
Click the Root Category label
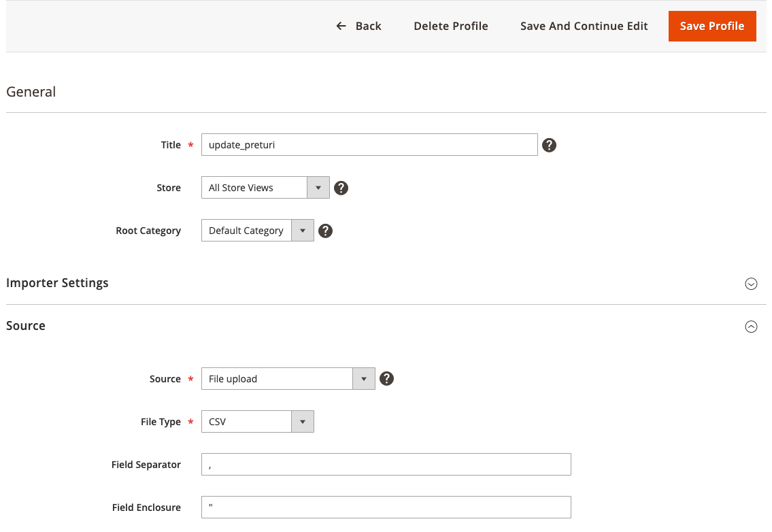(x=148, y=231)
